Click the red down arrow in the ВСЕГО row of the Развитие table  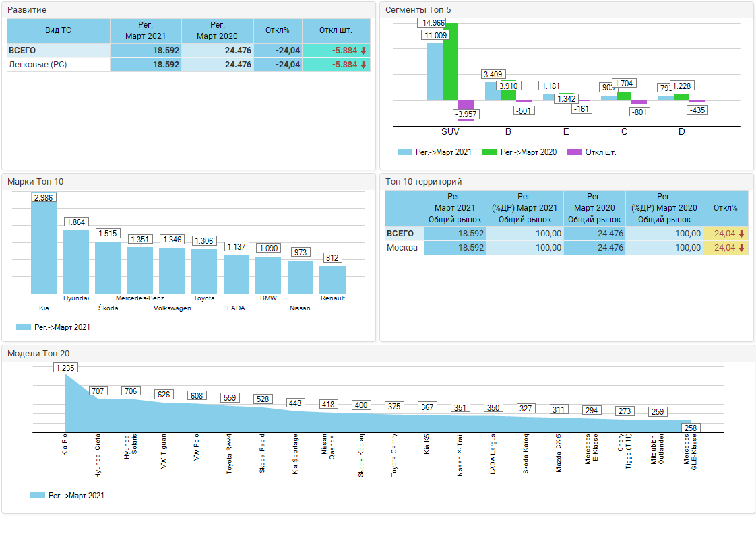coord(363,51)
